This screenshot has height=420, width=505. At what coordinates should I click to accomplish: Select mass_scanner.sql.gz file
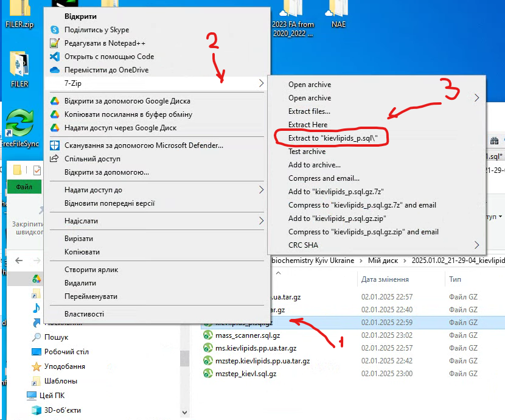pyautogui.click(x=248, y=335)
